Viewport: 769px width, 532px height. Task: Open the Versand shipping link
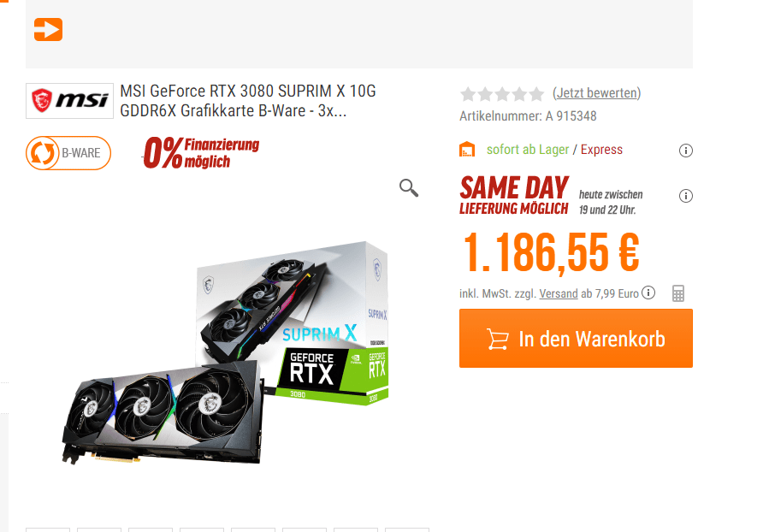559,293
